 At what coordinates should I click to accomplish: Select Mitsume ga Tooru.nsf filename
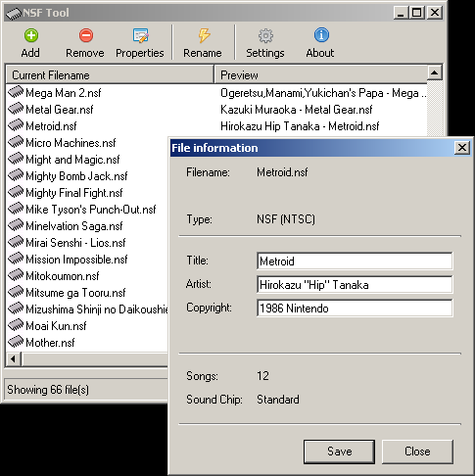pyautogui.click(x=75, y=293)
